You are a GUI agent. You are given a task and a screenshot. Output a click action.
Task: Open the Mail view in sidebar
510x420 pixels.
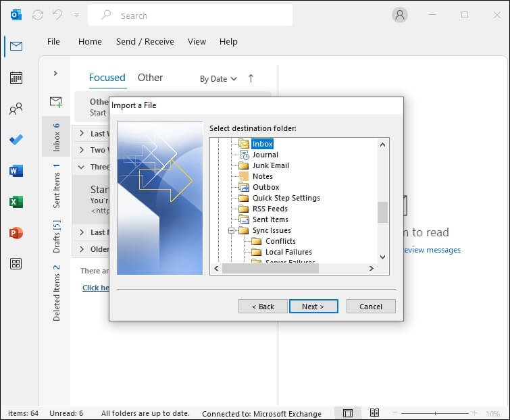[x=16, y=46]
